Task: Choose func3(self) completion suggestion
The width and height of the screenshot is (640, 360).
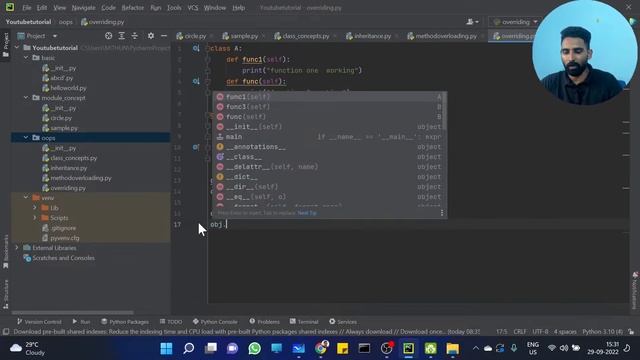Action: [x=329, y=107]
